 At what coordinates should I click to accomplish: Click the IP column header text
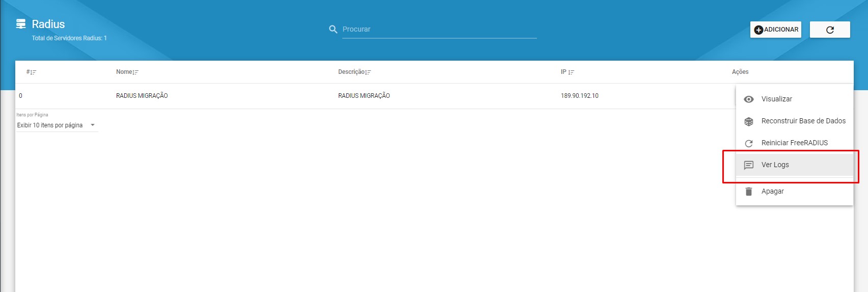(563, 72)
